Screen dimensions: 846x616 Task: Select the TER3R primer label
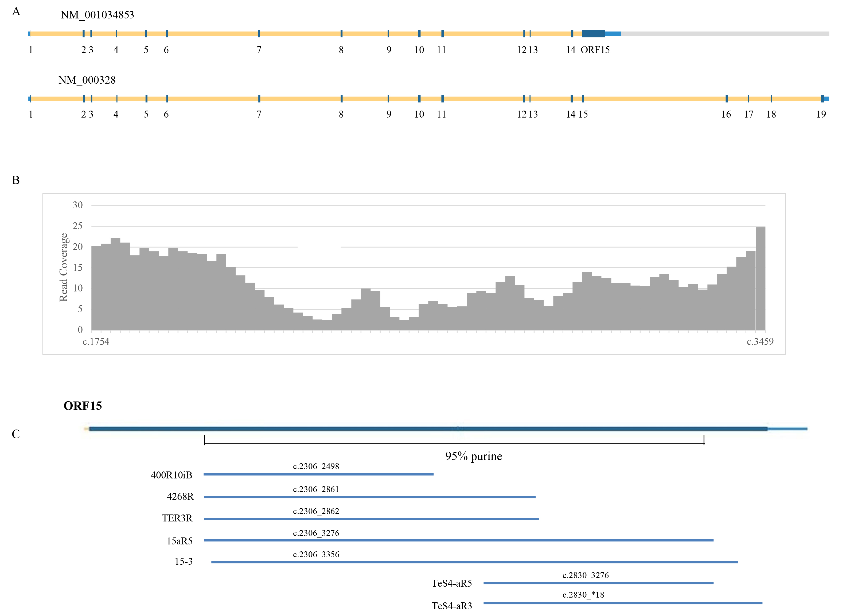tap(177, 518)
